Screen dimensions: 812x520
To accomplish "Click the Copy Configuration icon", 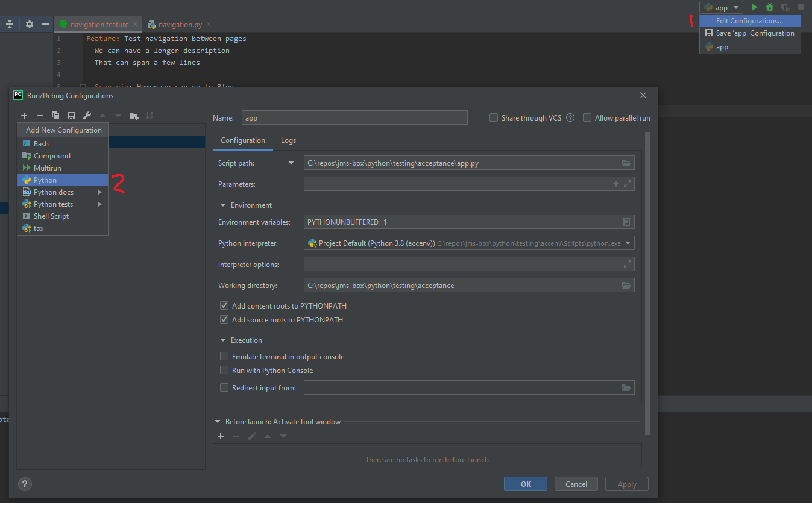I will tap(55, 116).
